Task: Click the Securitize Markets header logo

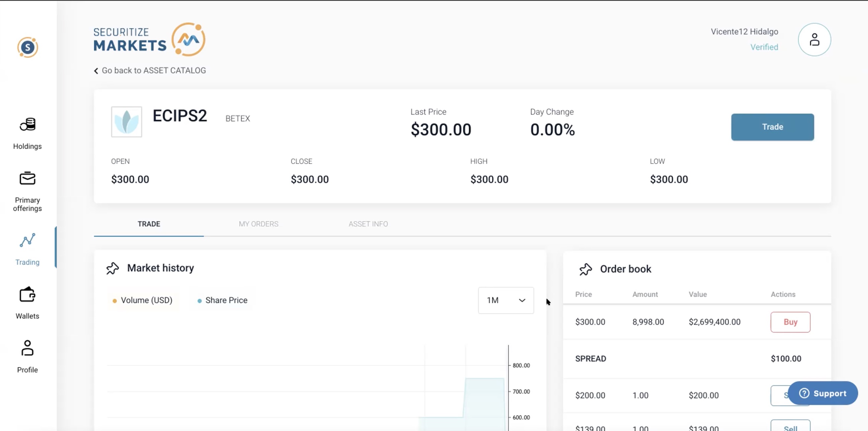Action: coord(149,39)
